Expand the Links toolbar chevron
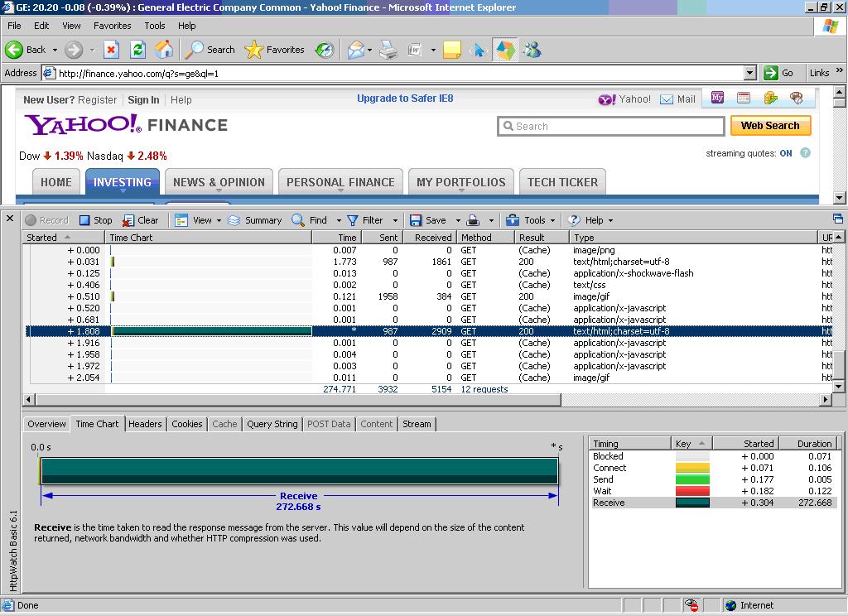 [x=840, y=71]
